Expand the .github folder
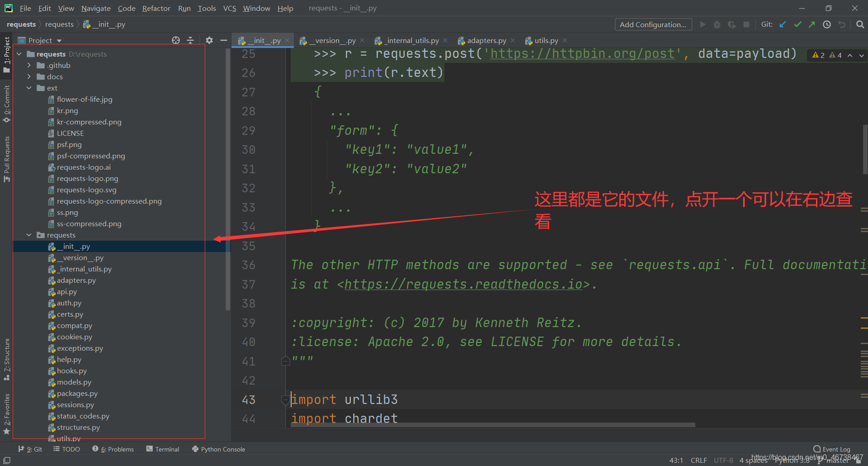 point(29,65)
